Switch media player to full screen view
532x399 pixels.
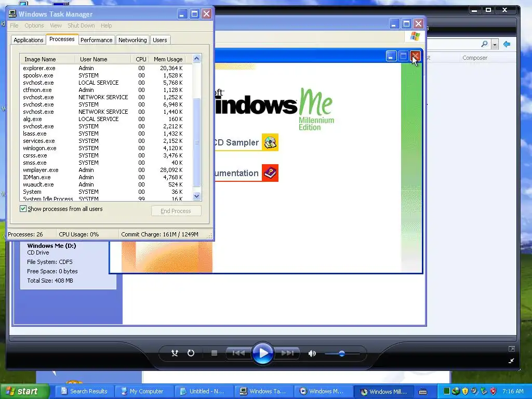pyautogui.click(x=512, y=349)
